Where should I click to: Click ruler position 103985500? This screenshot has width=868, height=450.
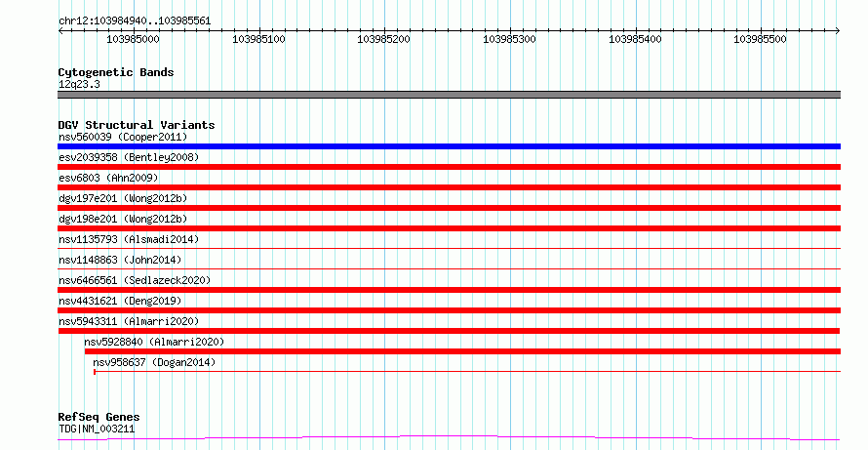coord(760,39)
